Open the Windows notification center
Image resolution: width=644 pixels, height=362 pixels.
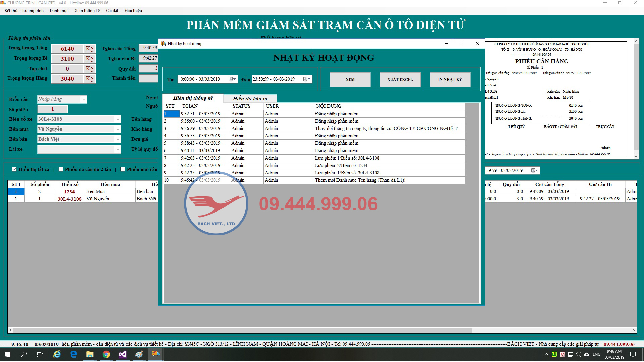(633, 354)
